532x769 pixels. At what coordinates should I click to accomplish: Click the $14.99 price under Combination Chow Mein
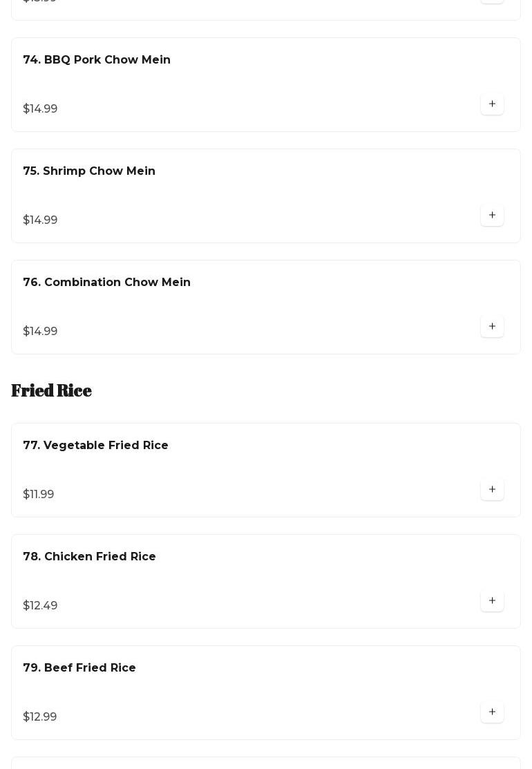coord(40,331)
